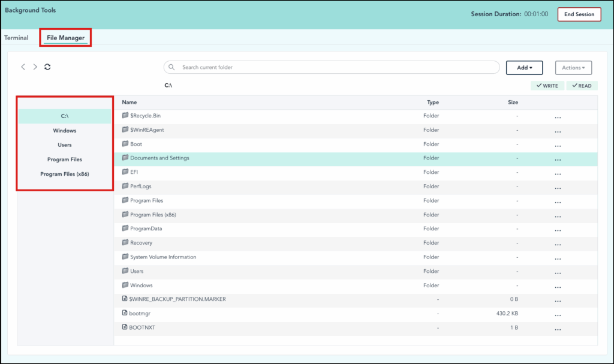End the current session
The image size is (614, 364).
click(579, 14)
